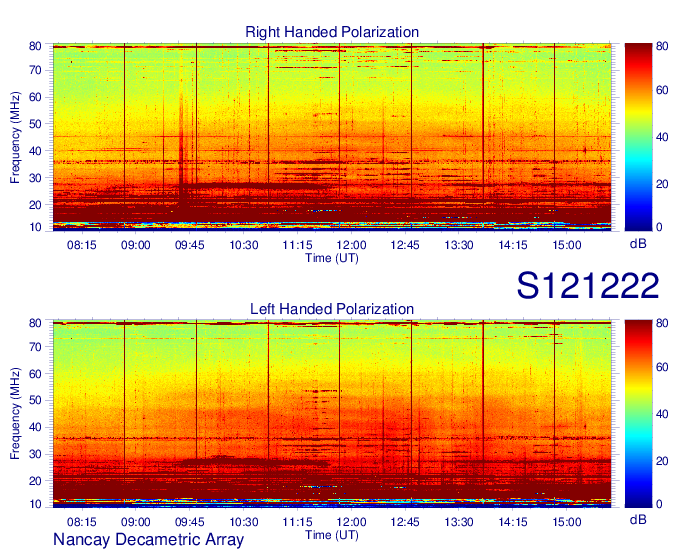Click the 60 dB value on lower colorbar
680x552 pixels.
tap(662, 367)
